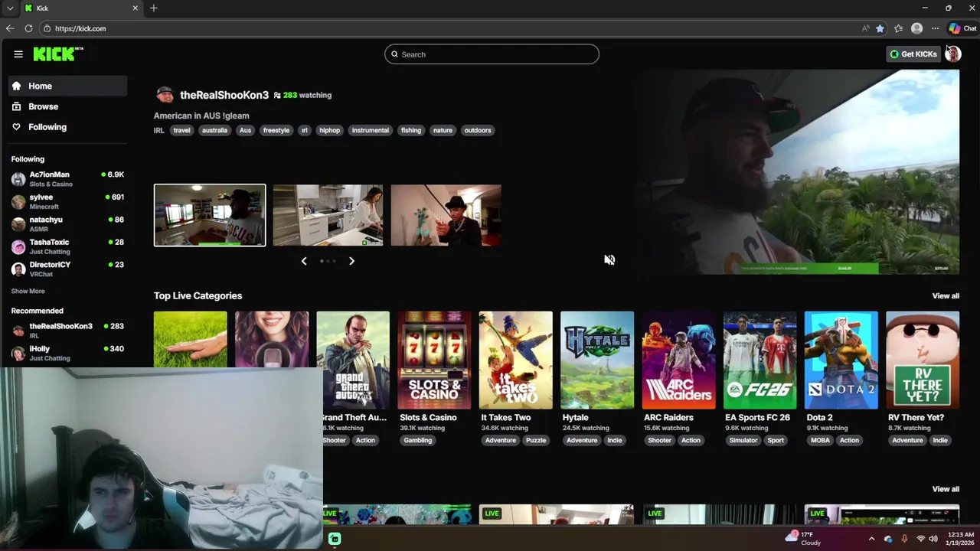Show hidden system tray icons
980x551 pixels.
pos(871,539)
